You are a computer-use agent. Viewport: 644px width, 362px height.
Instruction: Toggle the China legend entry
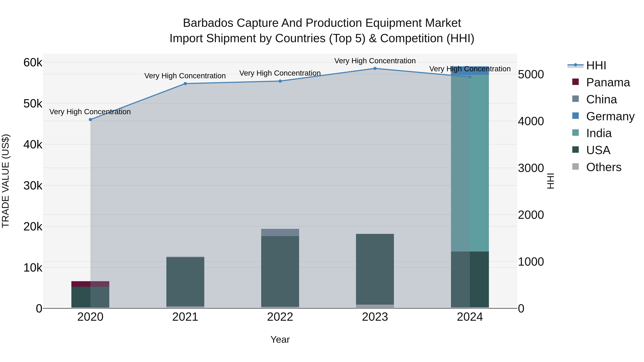[x=594, y=99]
